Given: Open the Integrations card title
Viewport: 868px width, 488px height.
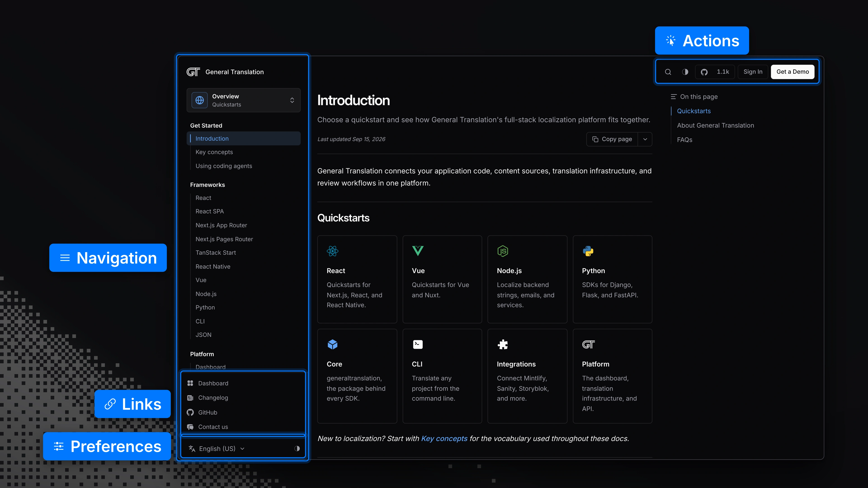Looking at the screenshot, I should pos(516,364).
